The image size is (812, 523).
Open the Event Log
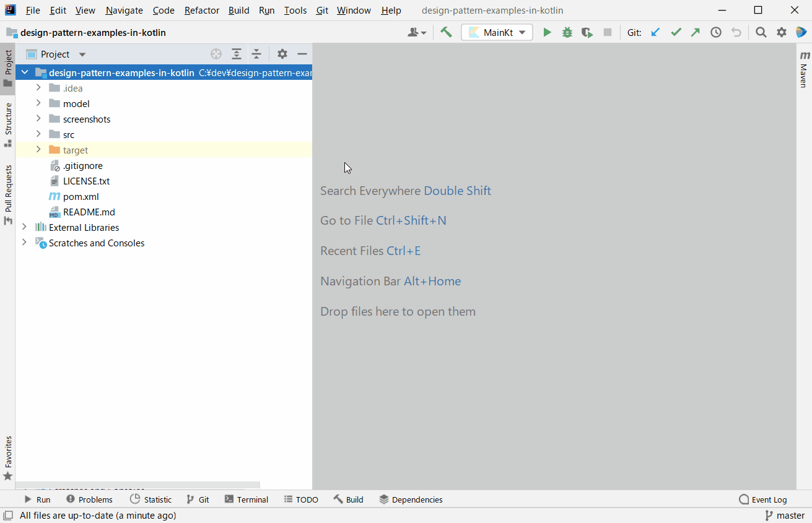click(x=763, y=499)
